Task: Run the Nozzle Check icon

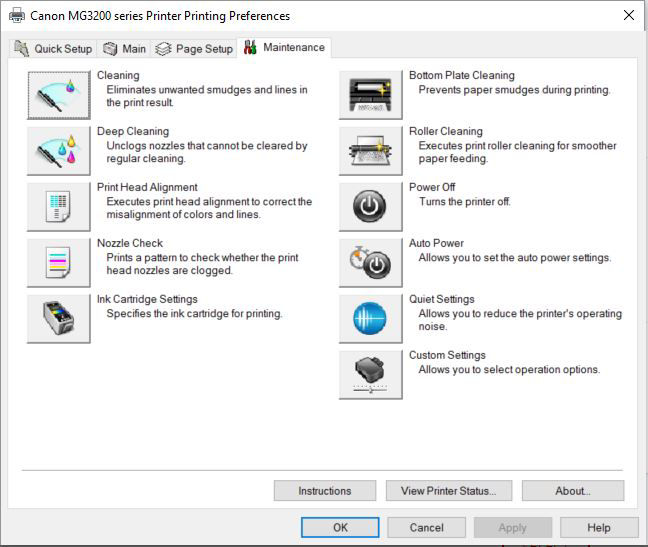Action: pyautogui.click(x=58, y=263)
